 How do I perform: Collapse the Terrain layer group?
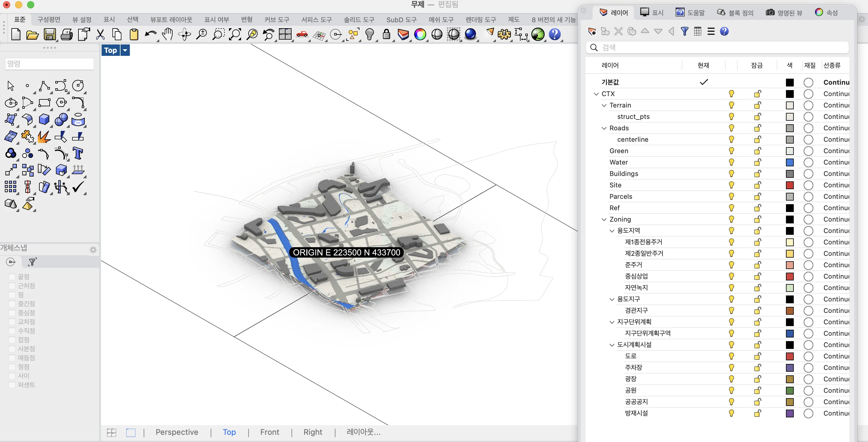(604, 105)
